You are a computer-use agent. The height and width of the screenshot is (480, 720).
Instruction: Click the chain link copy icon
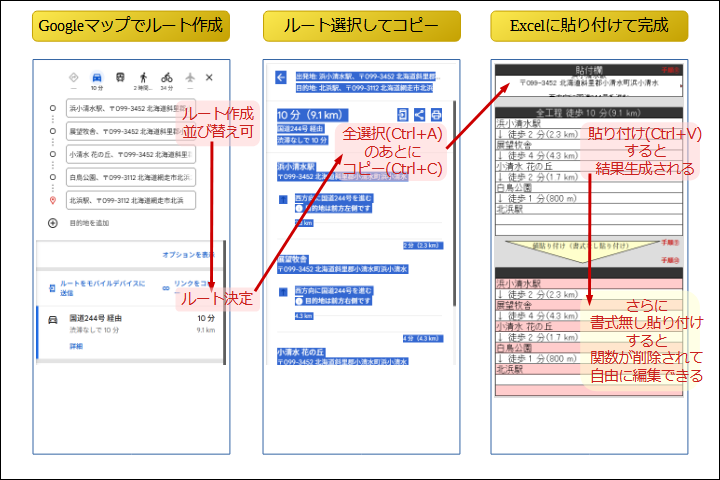166,288
